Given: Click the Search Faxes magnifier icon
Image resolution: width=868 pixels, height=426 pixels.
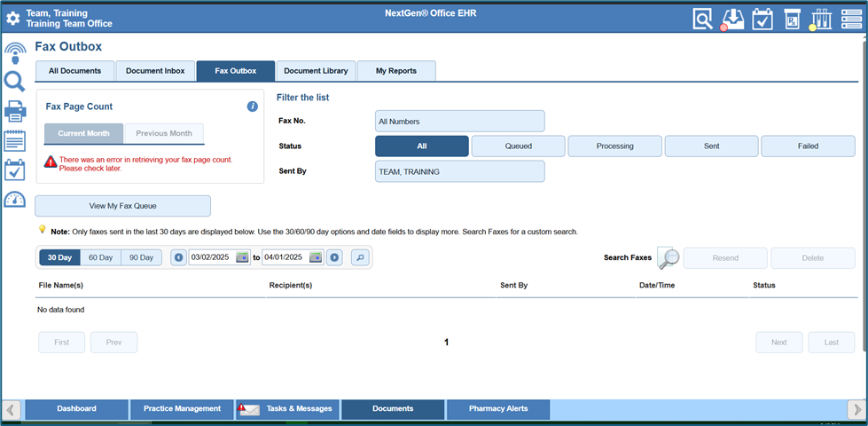Looking at the screenshot, I should (669, 258).
